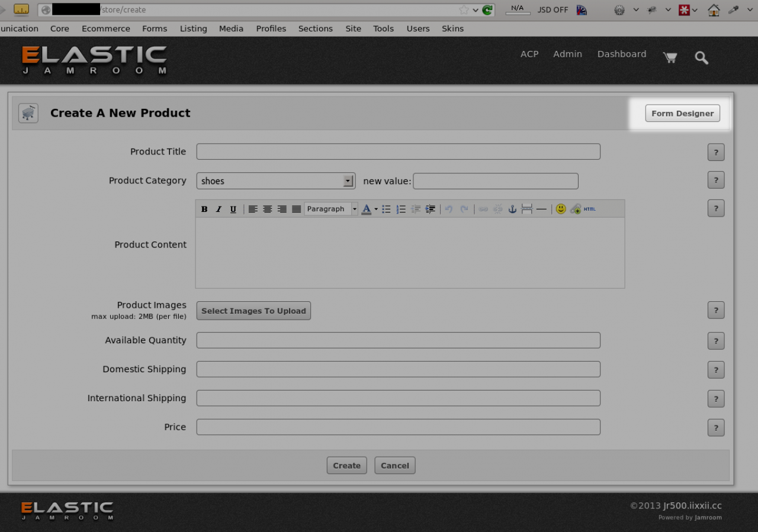Click the search magnifier icon in header

[701, 57]
